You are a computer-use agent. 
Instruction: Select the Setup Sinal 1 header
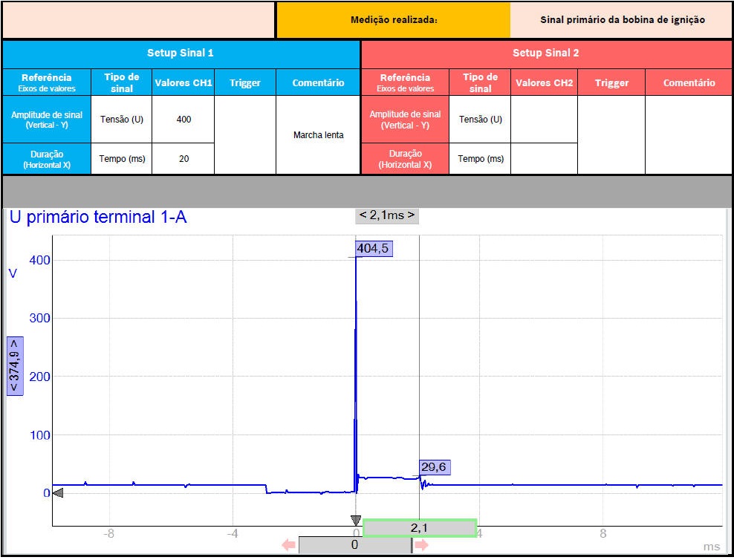point(181,53)
